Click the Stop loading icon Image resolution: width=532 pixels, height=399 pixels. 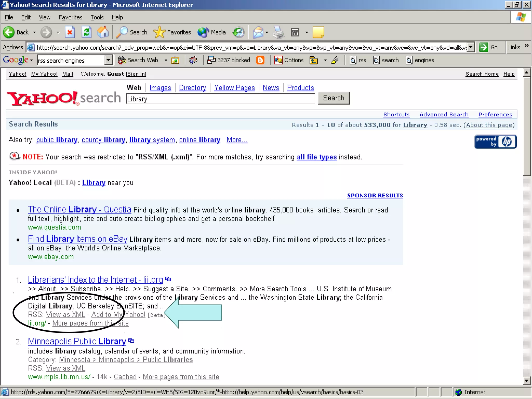point(70,32)
